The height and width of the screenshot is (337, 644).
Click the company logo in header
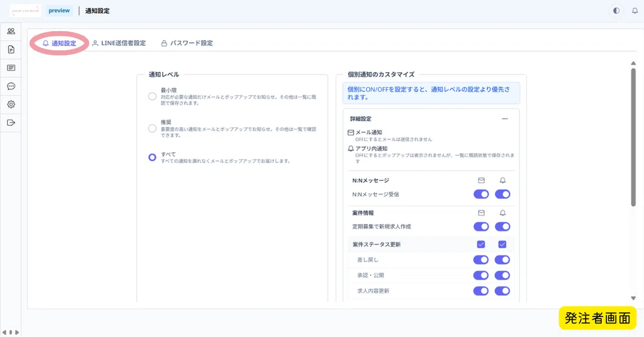pos(25,10)
